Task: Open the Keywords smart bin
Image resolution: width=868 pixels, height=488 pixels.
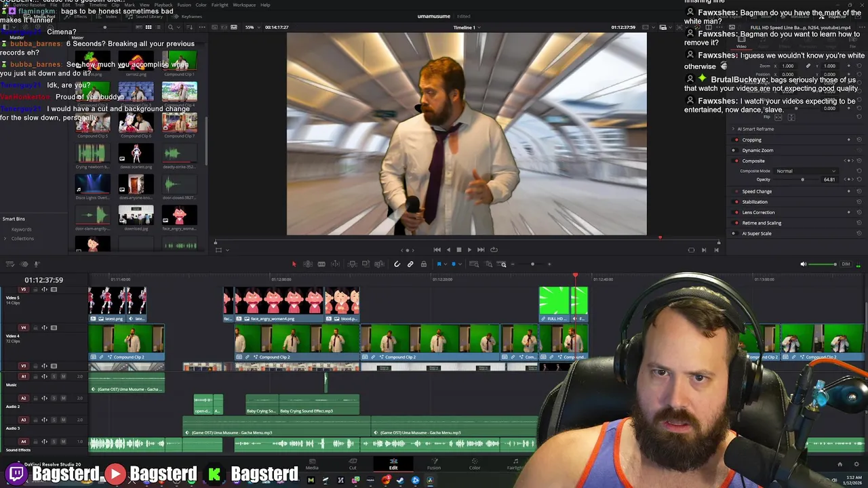Action: [x=21, y=229]
